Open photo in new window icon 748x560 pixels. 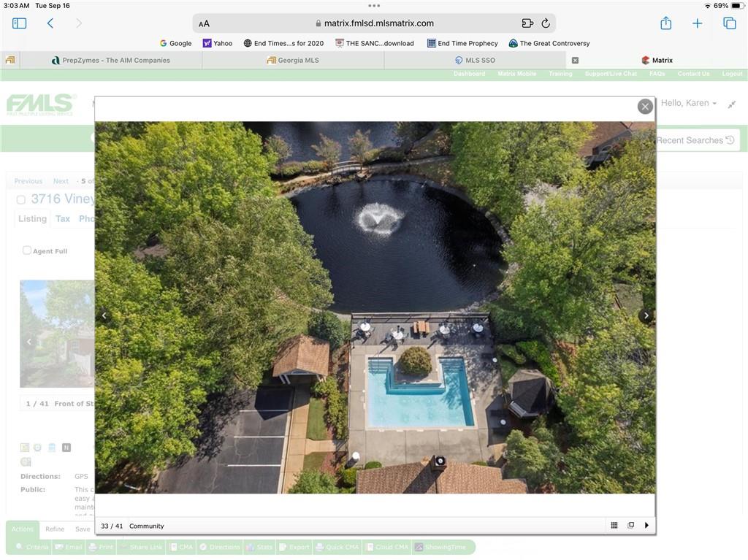pyautogui.click(x=631, y=526)
